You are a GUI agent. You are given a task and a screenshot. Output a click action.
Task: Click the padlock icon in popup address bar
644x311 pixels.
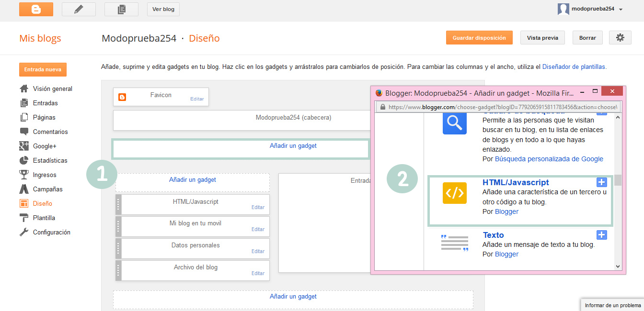pyautogui.click(x=382, y=107)
